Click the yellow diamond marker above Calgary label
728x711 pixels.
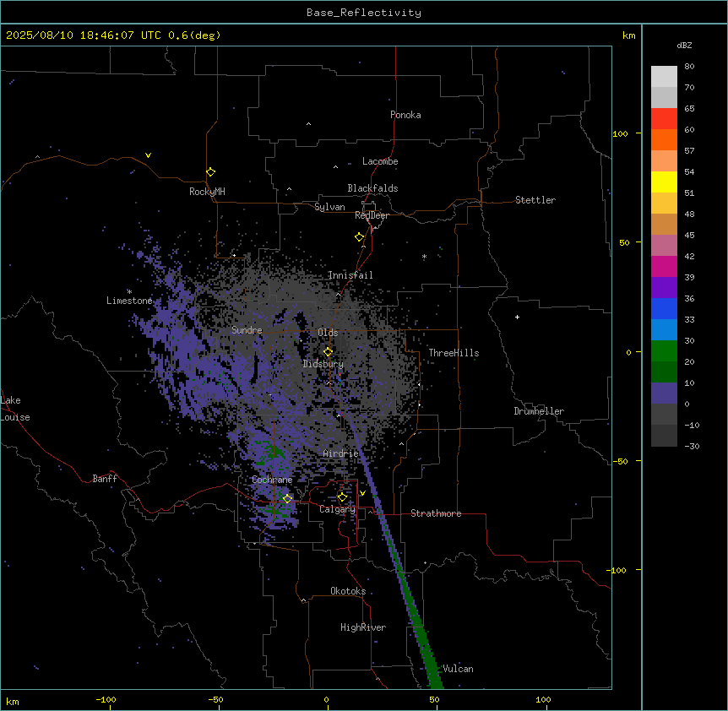pyautogui.click(x=342, y=497)
